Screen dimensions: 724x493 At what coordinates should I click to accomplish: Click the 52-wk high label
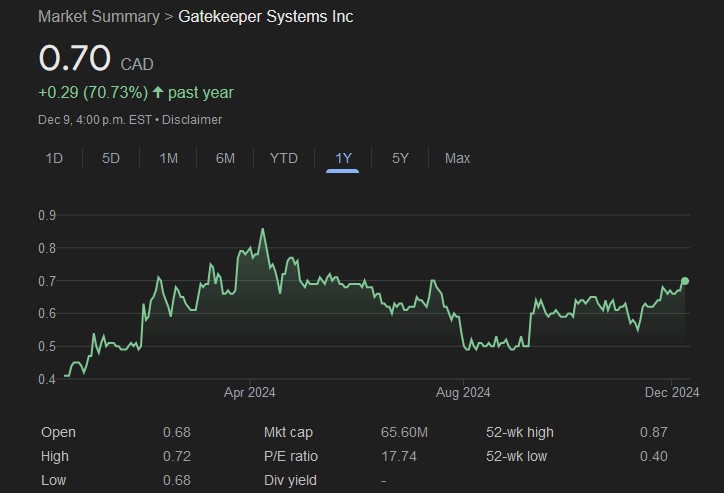coord(519,432)
